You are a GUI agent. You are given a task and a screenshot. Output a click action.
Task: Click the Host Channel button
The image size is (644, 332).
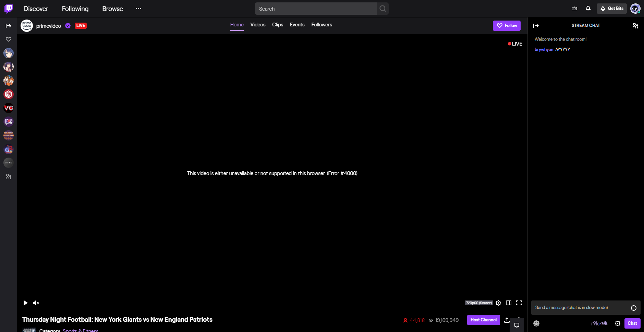(483, 320)
